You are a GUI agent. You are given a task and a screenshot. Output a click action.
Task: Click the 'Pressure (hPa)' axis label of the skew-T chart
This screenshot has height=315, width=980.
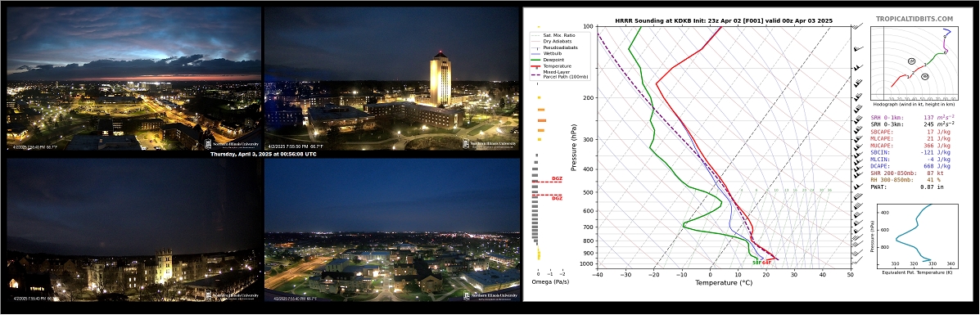pyautogui.click(x=573, y=147)
